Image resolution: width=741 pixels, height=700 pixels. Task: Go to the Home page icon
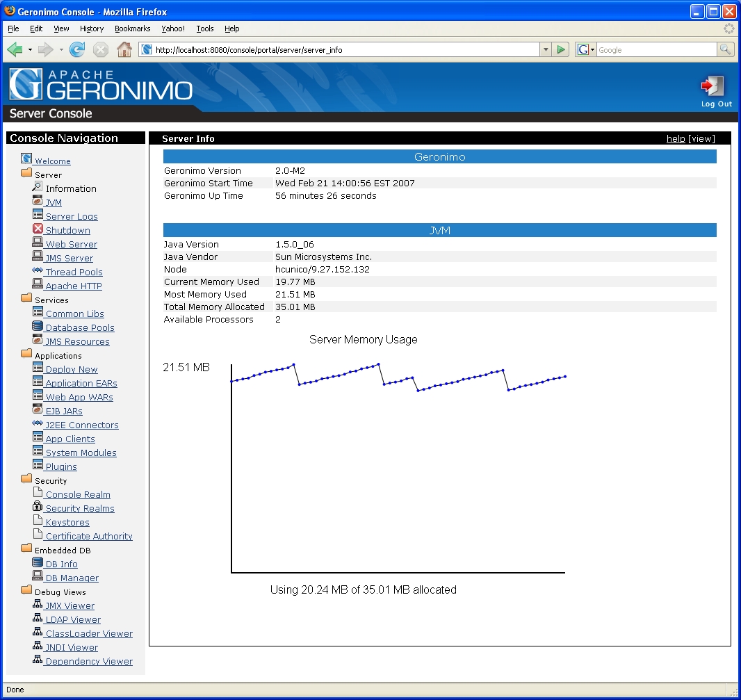(124, 49)
